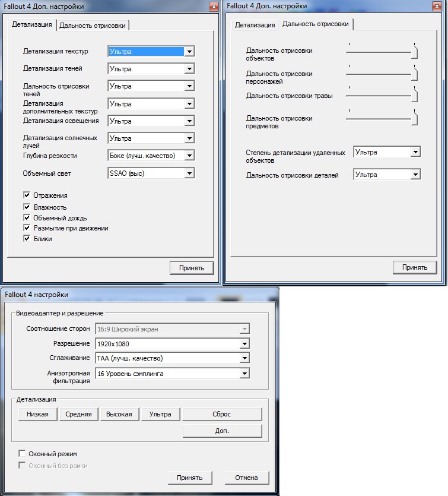Enable Оконный режим checkbox
The image size is (448, 496).
pos(22,454)
